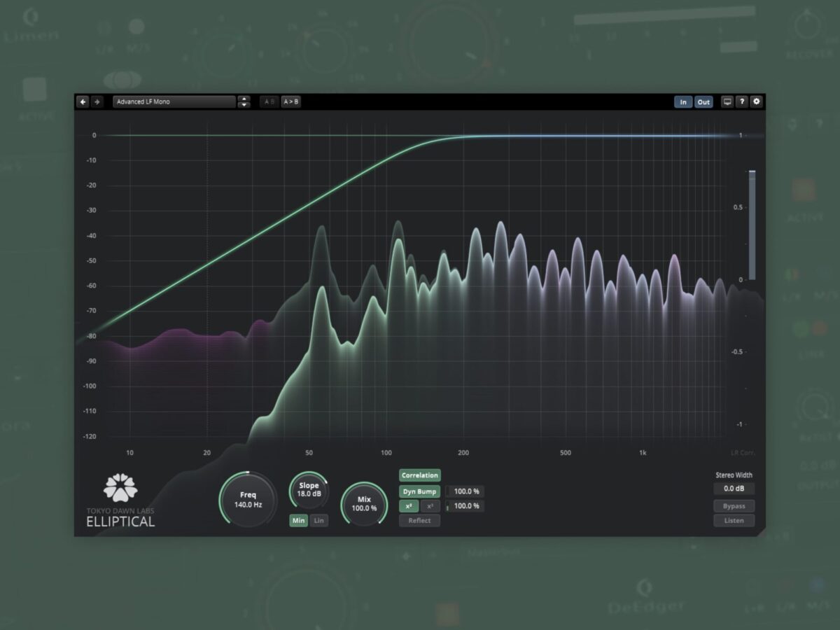Viewport: 840px width, 630px height.
Task: Click the Dyn Bump 100.0 % value field
Action: [x=466, y=492]
